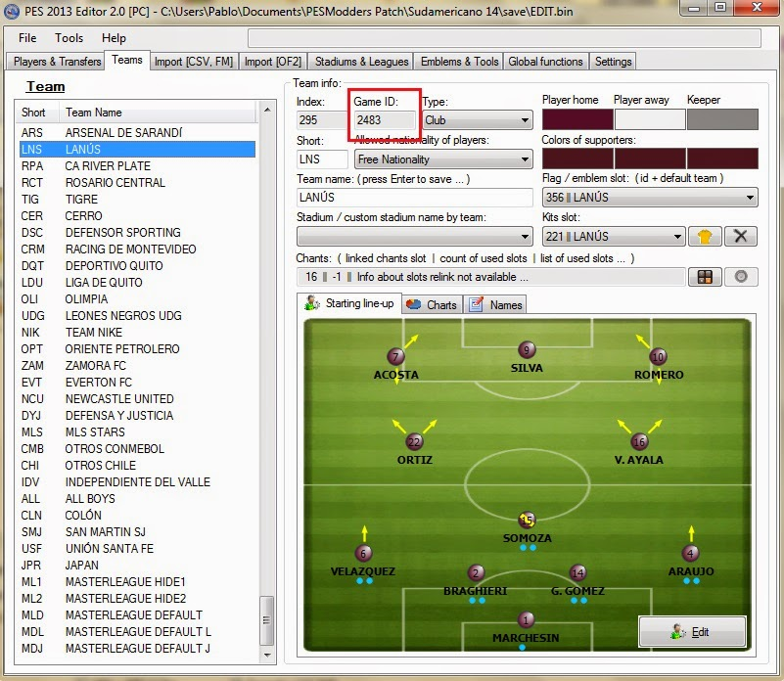Open the Help menu
Screen dimensions: 784x681
coord(114,38)
